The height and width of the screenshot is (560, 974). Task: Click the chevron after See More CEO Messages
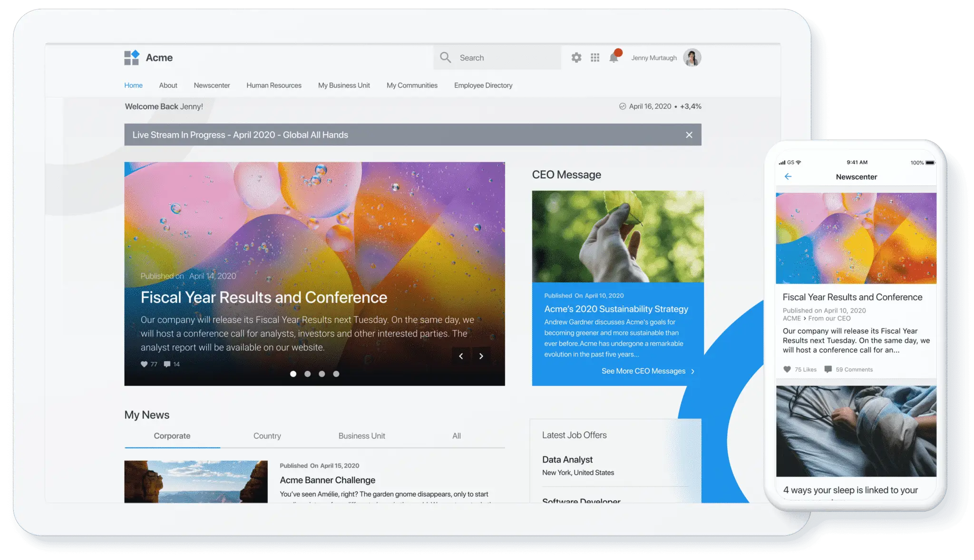[x=693, y=371]
